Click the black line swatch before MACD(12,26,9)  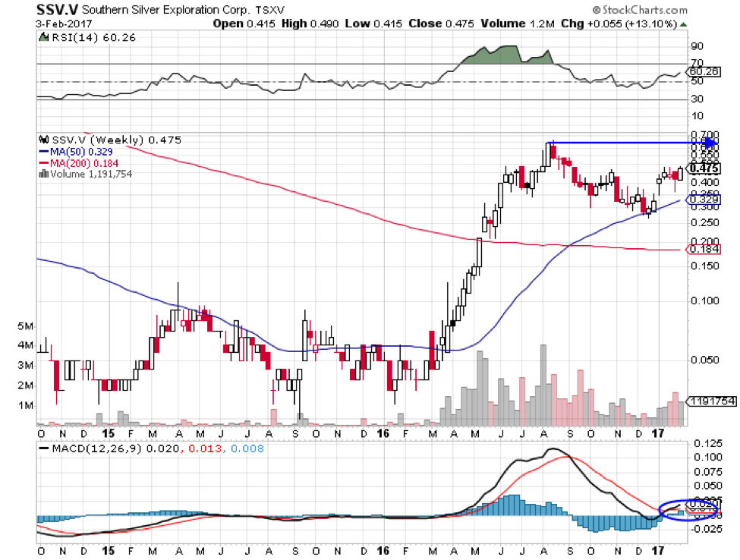[x=44, y=448]
